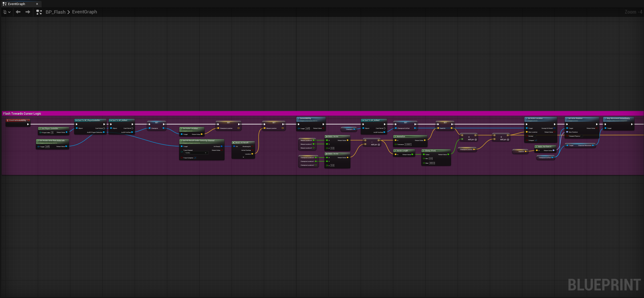Click the red delegate pin on Event ActivateAbility
This screenshot has width=644, height=298.
(29, 120)
